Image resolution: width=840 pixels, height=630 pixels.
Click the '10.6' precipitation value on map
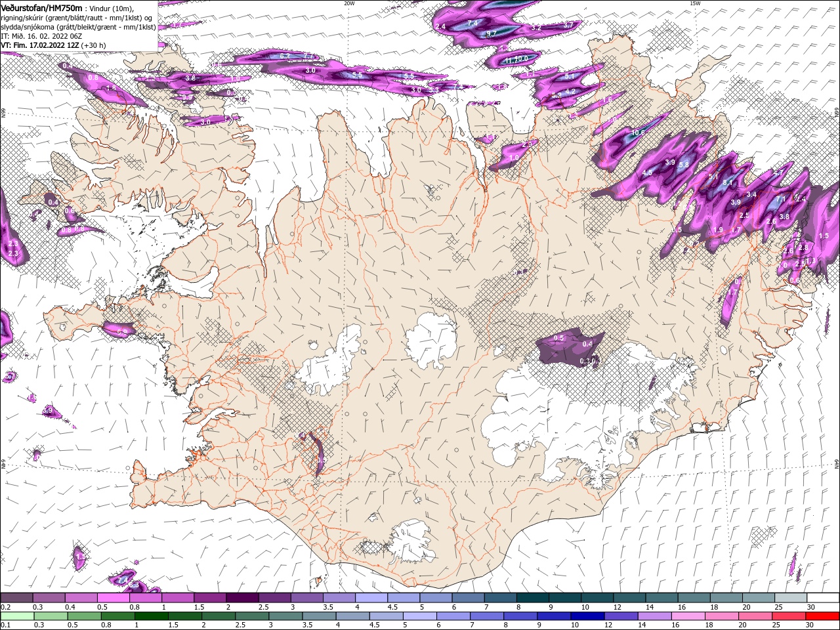[638, 133]
